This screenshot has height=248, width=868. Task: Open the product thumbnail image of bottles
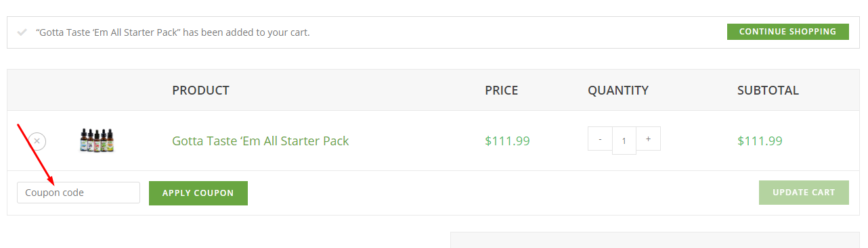click(98, 141)
